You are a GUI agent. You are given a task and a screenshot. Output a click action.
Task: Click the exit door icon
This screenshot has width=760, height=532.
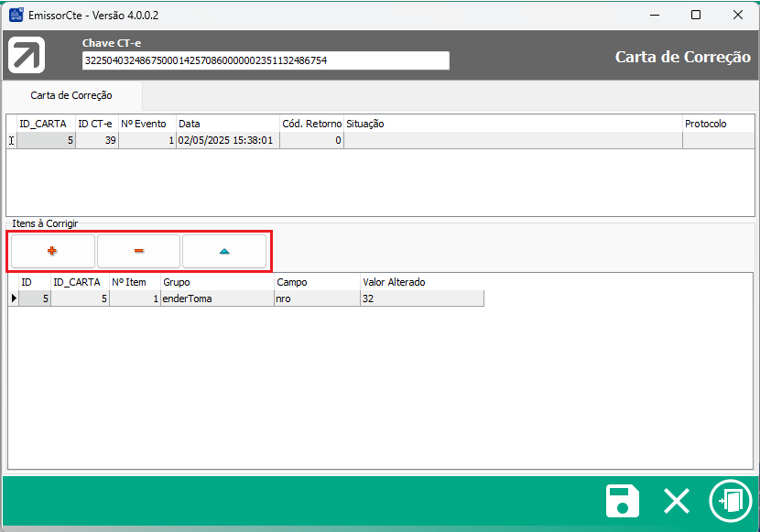coord(730,502)
